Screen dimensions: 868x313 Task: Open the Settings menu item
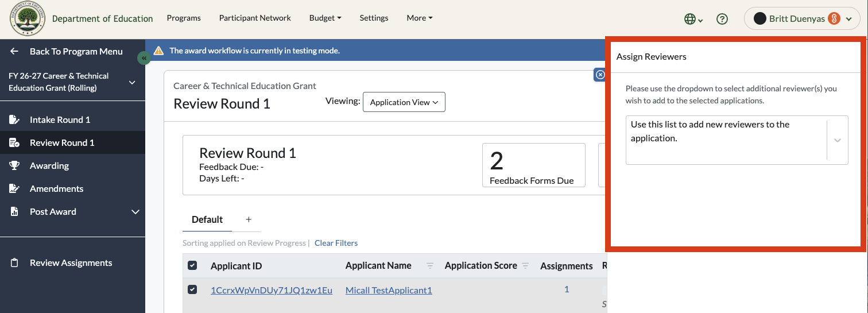click(374, 18)
